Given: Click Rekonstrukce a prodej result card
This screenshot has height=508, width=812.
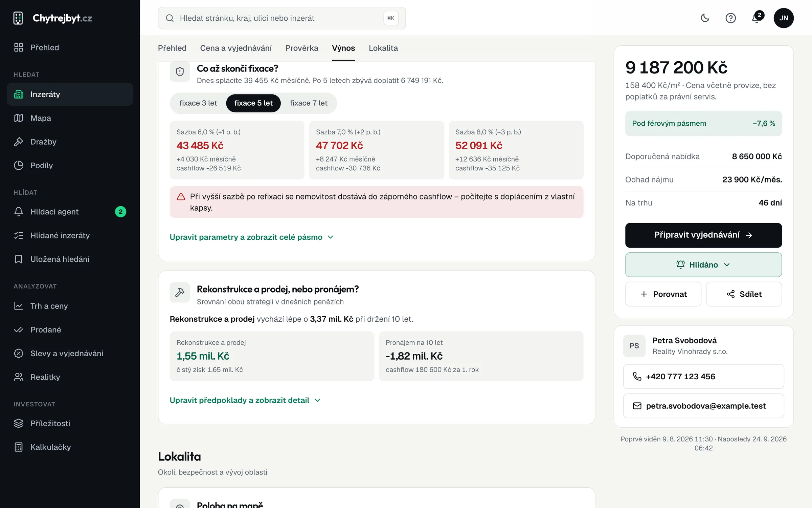Looking at the screenshot, I should (272, 356).
